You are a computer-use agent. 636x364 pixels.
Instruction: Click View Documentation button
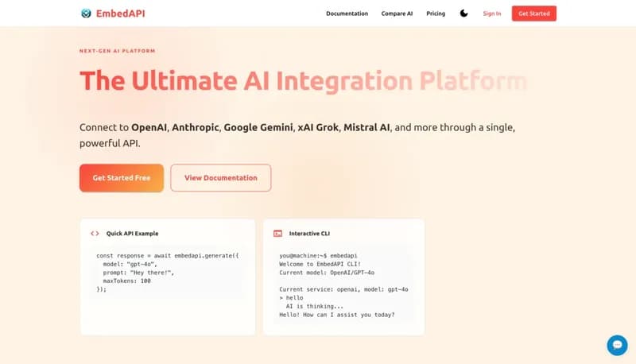[x=221, y=178]
